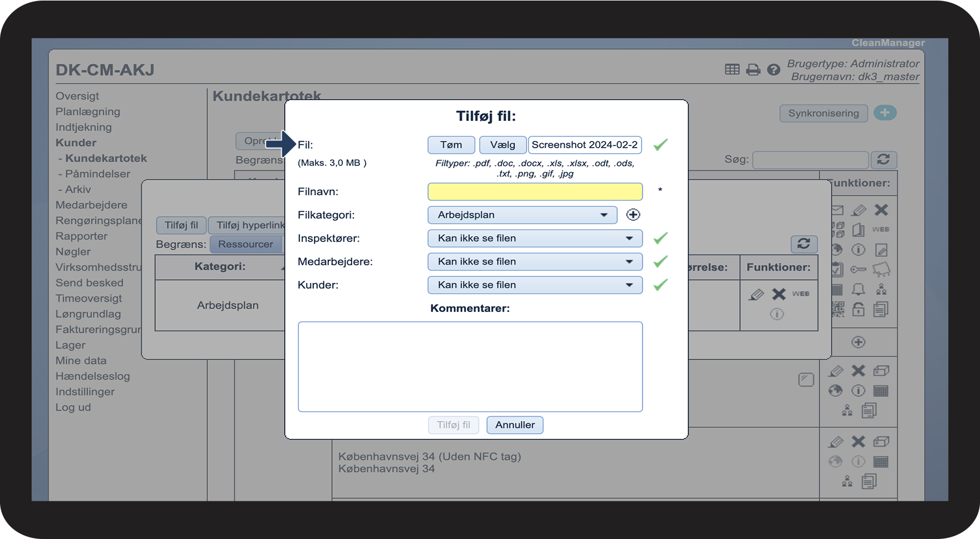980x539 pixels.
Task: Click Log ud in the sidebar
Action: pos(73,407)
